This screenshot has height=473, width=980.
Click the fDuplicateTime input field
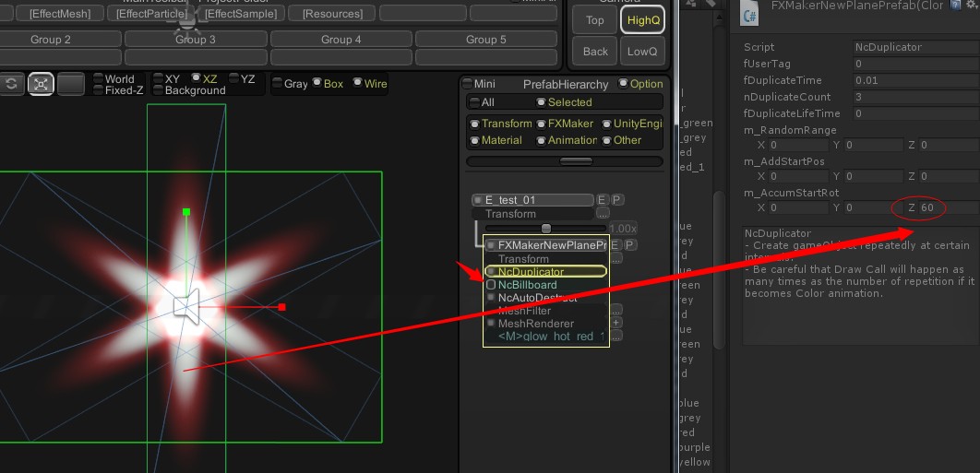(x=916, y=80)
